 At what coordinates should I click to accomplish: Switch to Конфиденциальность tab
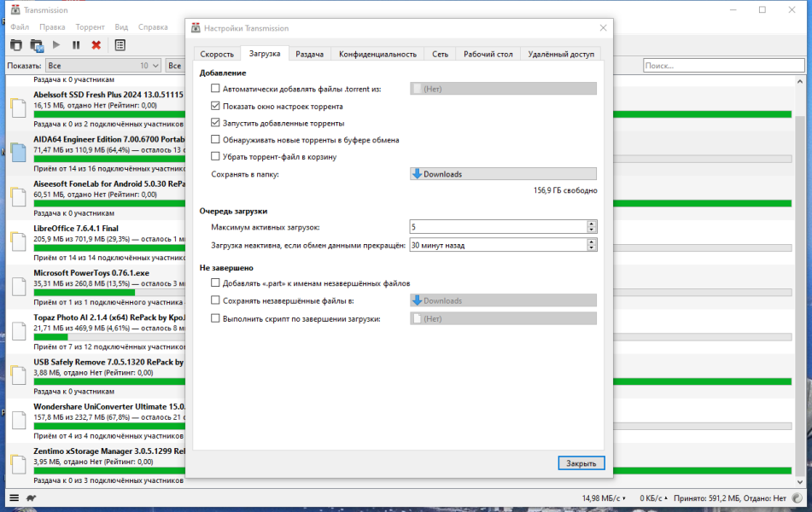tap(377, 54)
